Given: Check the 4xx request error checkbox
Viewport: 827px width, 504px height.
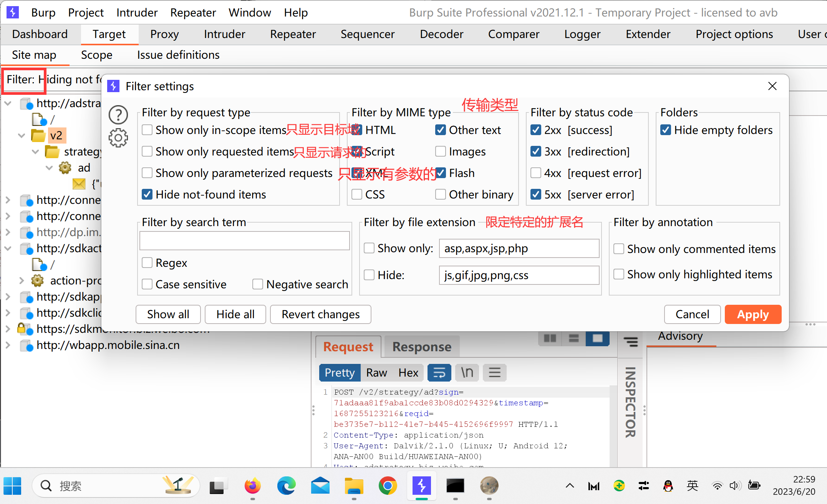Looking at the screenshot, I should tap(536, 173).
